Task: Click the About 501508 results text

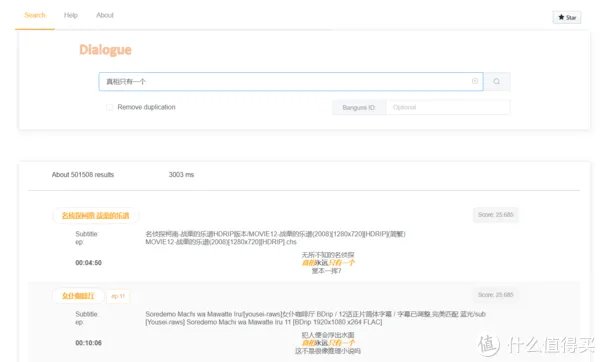Action: pyautogui.click(x=83, y=175)
